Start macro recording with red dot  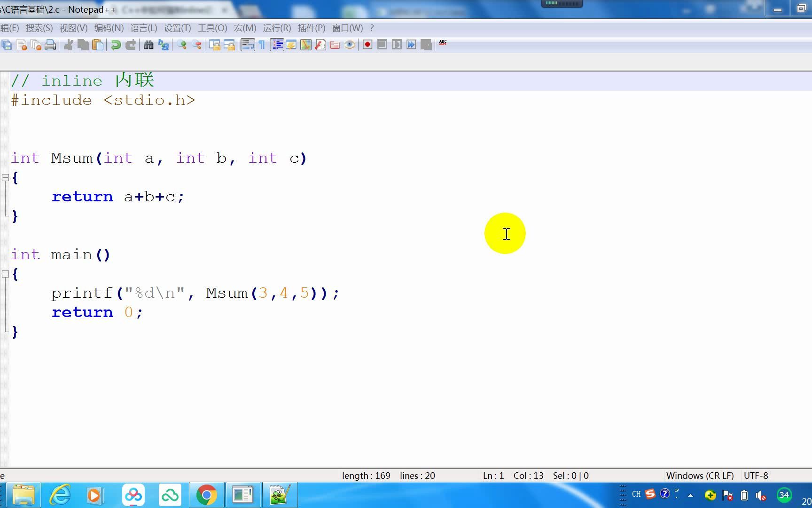368,45
